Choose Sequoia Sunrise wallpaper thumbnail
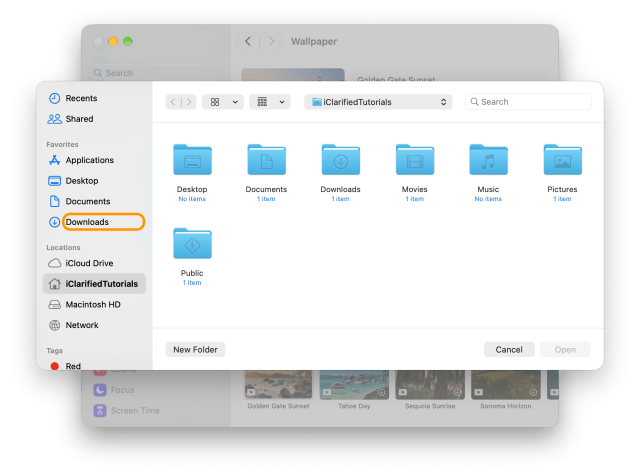Image resolution: width=640 pixels, height=475 pixels. (430, 384)
